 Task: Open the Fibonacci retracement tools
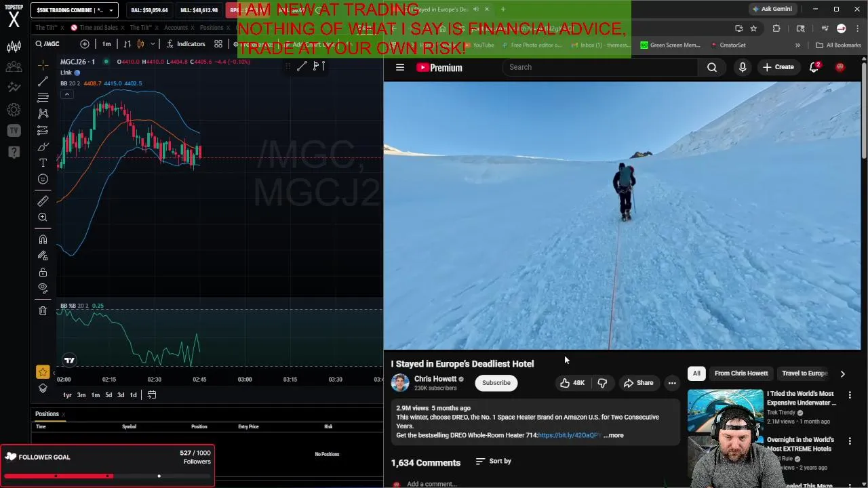(43, 98)
